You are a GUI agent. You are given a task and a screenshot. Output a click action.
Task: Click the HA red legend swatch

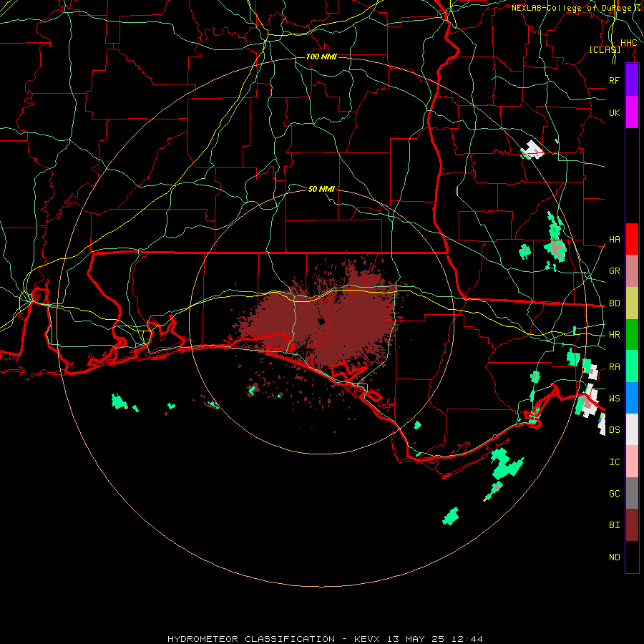pyautogui.click(x=632, y=239)
